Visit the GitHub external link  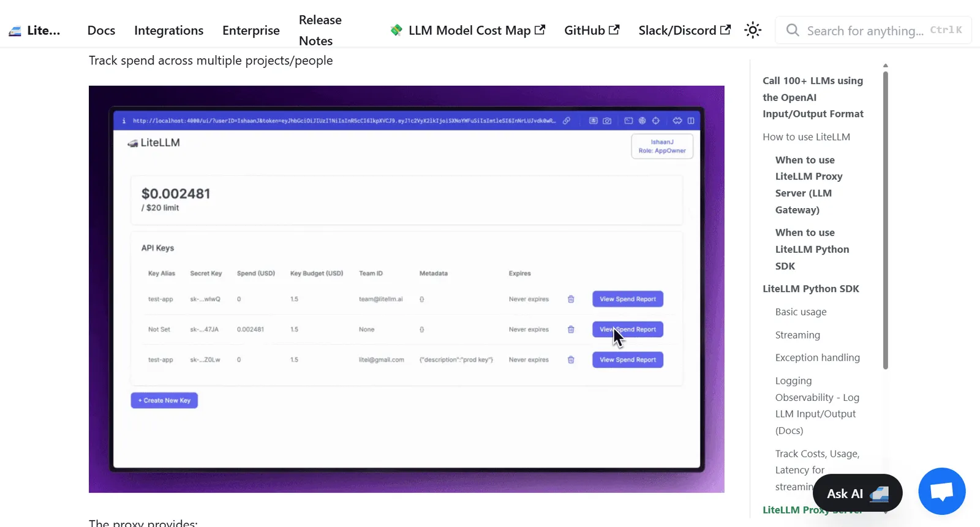(592, 31)
